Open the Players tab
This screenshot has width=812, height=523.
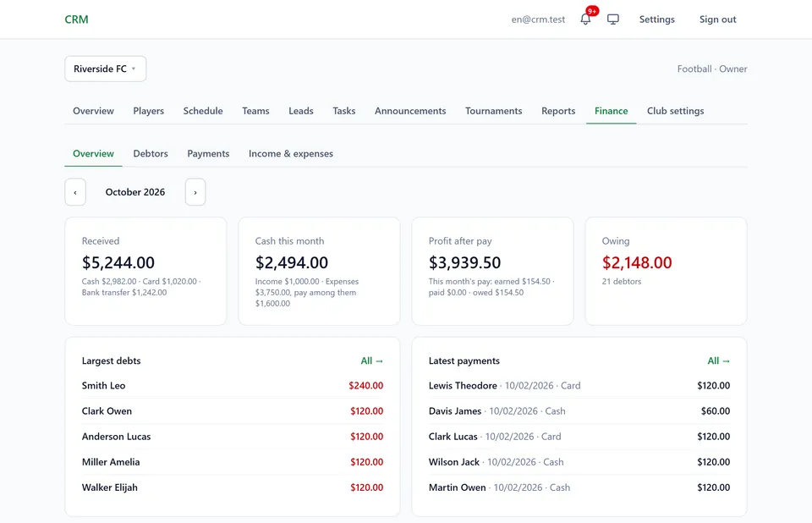click(149, 111)
